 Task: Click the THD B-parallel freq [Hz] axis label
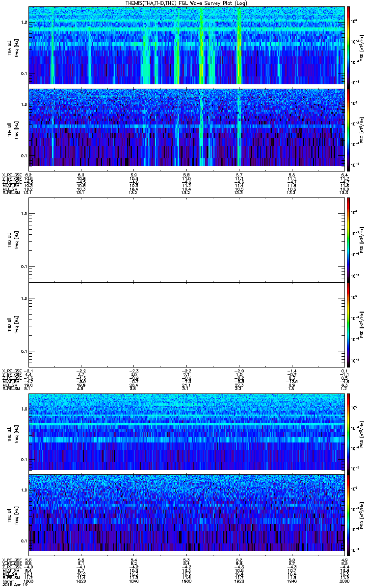16,324
